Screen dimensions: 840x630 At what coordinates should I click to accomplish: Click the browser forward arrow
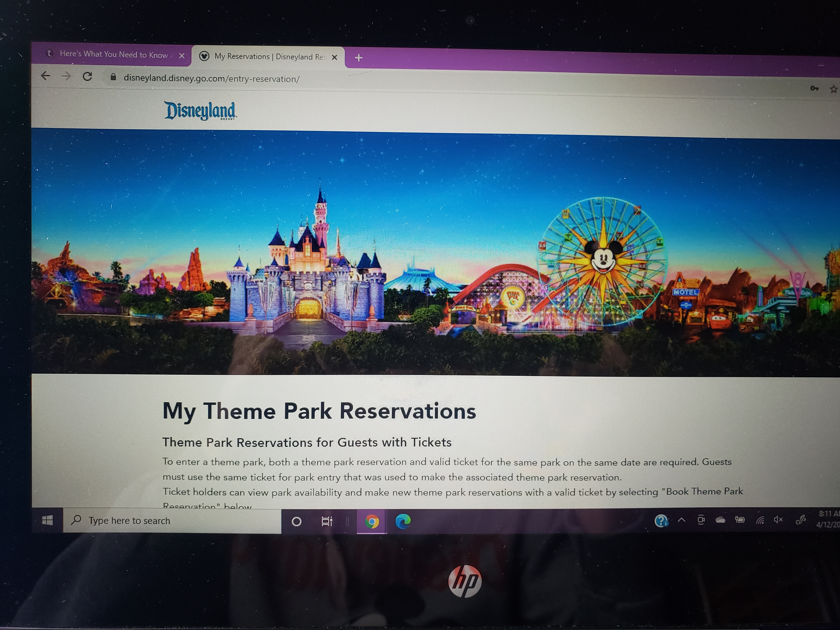[66, 76]
